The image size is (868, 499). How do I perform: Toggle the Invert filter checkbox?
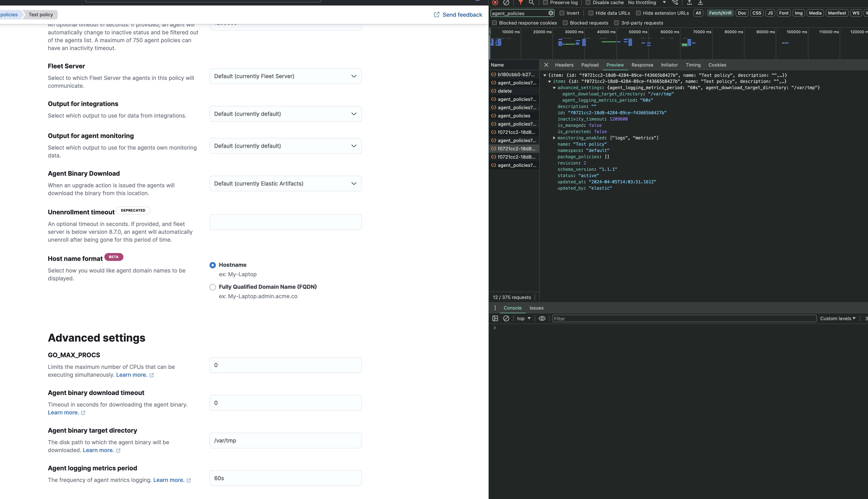click(x=562, y=13)
